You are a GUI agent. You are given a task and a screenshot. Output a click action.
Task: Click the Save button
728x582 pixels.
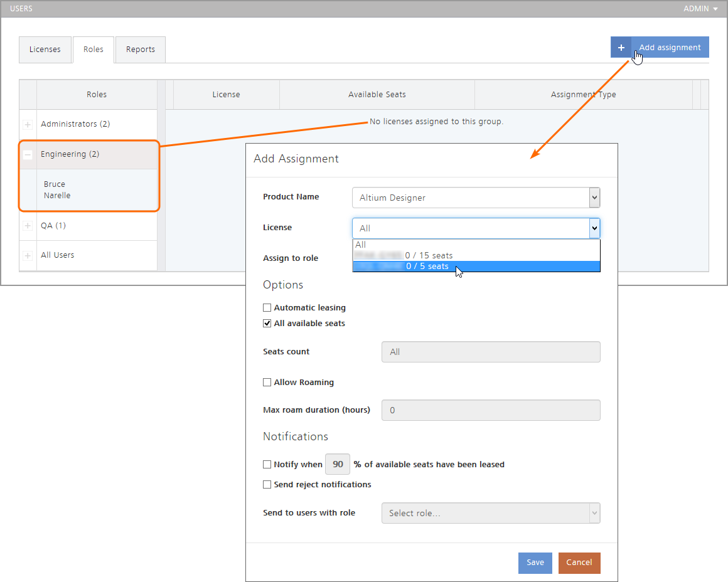click(535, 563)
